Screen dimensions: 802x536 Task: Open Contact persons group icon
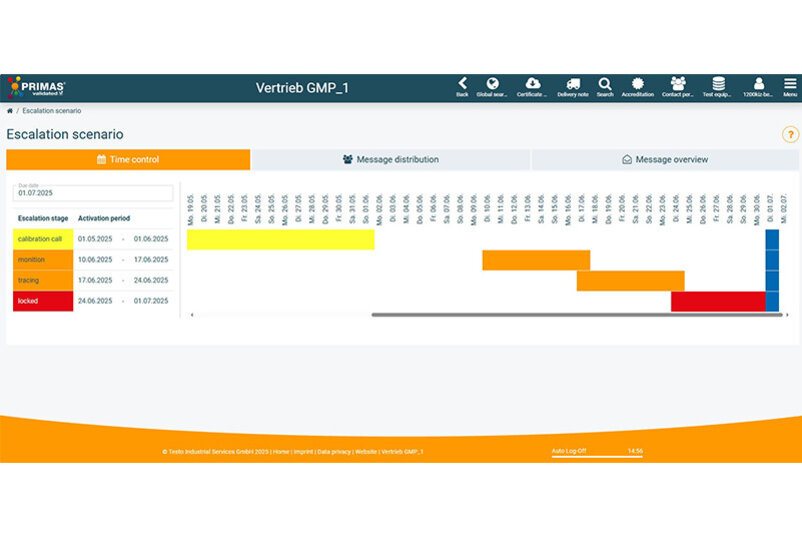(678, 84)
